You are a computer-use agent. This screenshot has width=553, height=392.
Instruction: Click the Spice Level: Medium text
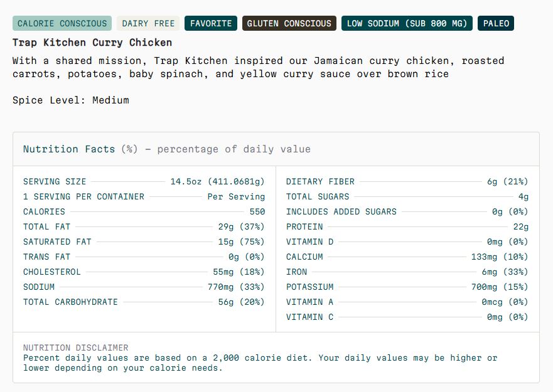click(x=71, y=100)
